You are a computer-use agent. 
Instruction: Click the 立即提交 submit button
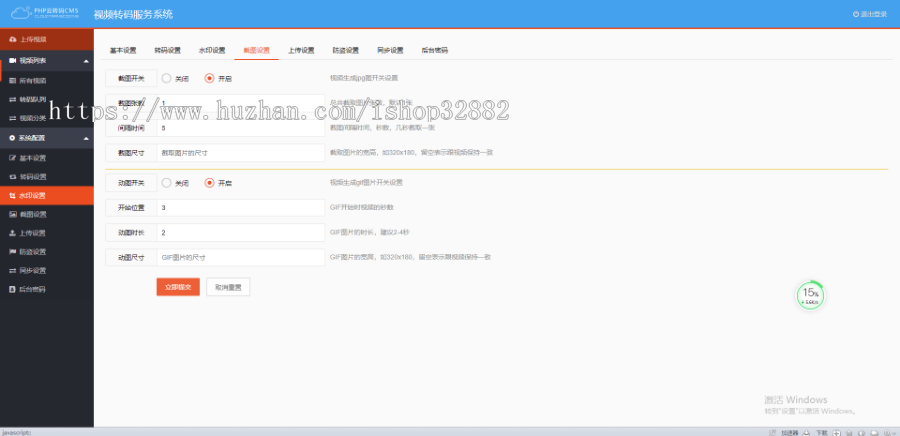178,287
